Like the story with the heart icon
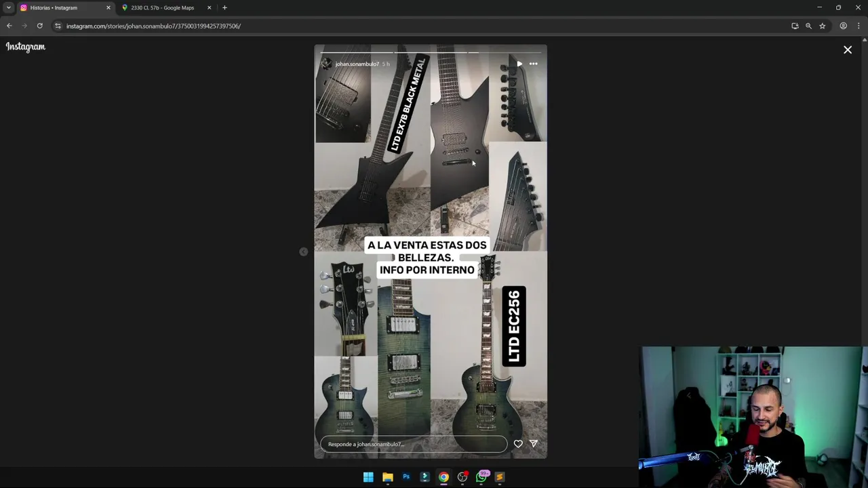This screenshot has height=488, width=868. pyautogui.click(x=518, y=443)
